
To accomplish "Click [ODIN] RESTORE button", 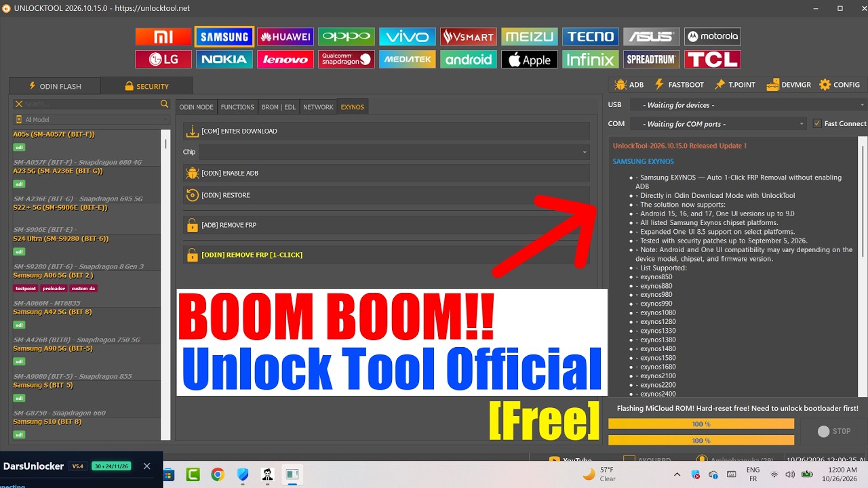I will [x=387, y=195].
